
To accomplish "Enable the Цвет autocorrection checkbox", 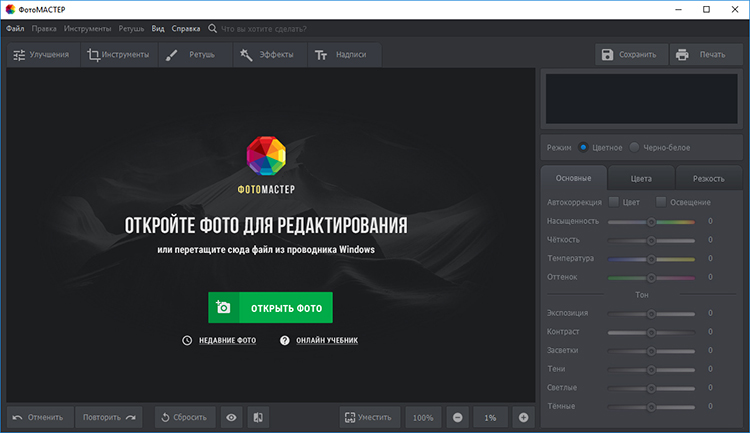I will point(614,202).
